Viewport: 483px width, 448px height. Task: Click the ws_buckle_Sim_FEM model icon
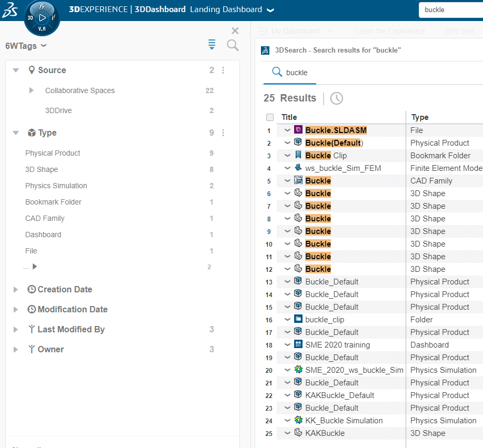pos(298,168)
